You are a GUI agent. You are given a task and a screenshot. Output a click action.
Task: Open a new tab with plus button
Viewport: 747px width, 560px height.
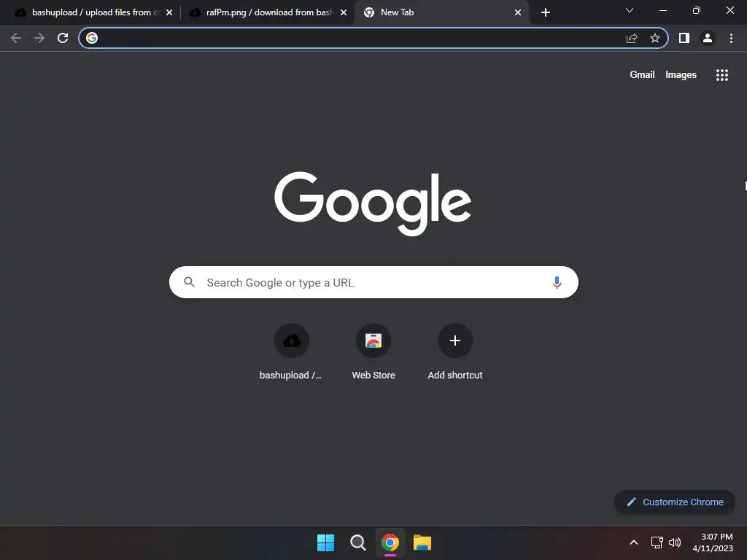[546, 12]
